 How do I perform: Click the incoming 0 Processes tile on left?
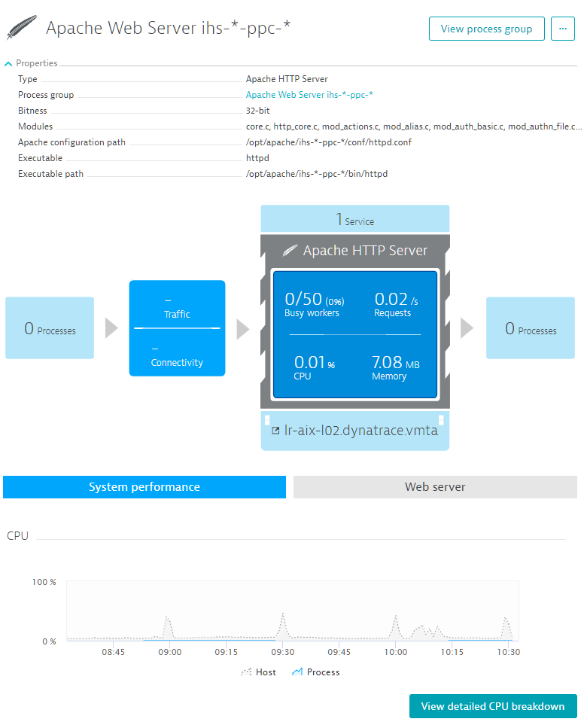[50, 328]
